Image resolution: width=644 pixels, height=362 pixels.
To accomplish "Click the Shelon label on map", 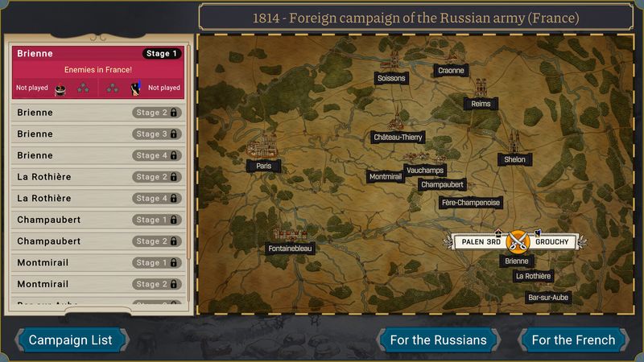I will pos(514,159).
